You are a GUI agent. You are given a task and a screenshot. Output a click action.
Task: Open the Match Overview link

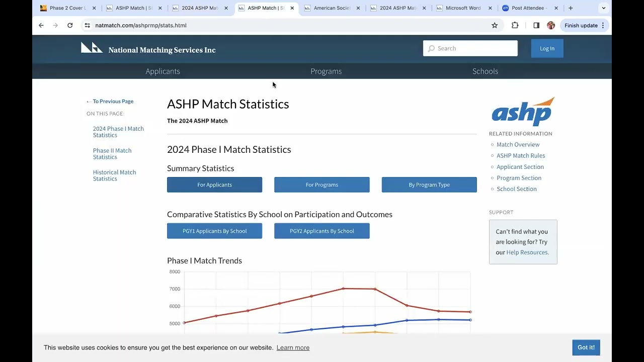[518, 144]
